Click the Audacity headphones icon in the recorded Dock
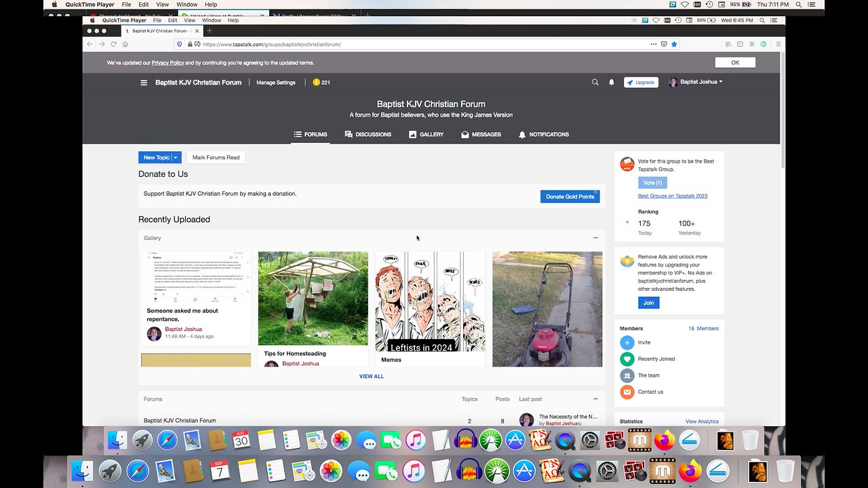The image size is (868, 488). coord(465,441)
